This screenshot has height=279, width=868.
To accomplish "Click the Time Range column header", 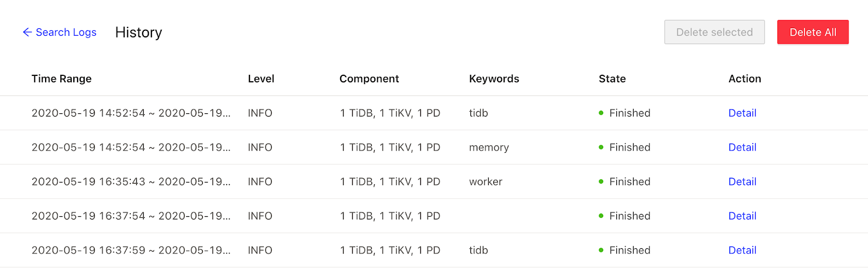I will [x=61, y=79].
